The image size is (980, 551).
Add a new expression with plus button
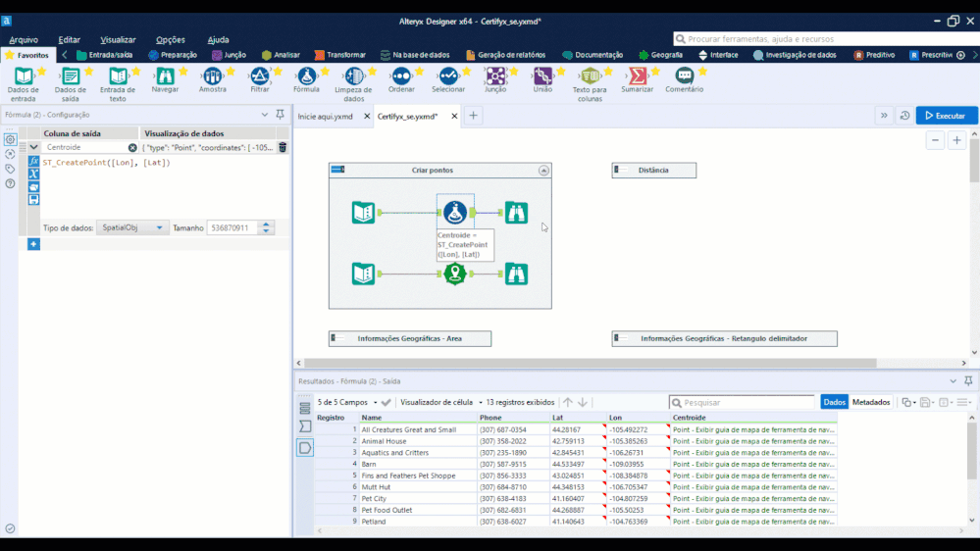[x=33, y=243]
